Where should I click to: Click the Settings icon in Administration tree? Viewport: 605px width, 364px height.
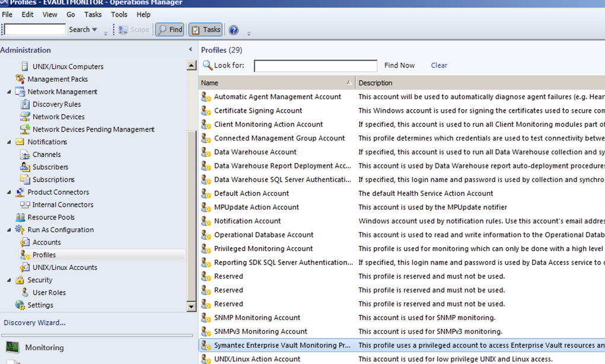[20, 305]
